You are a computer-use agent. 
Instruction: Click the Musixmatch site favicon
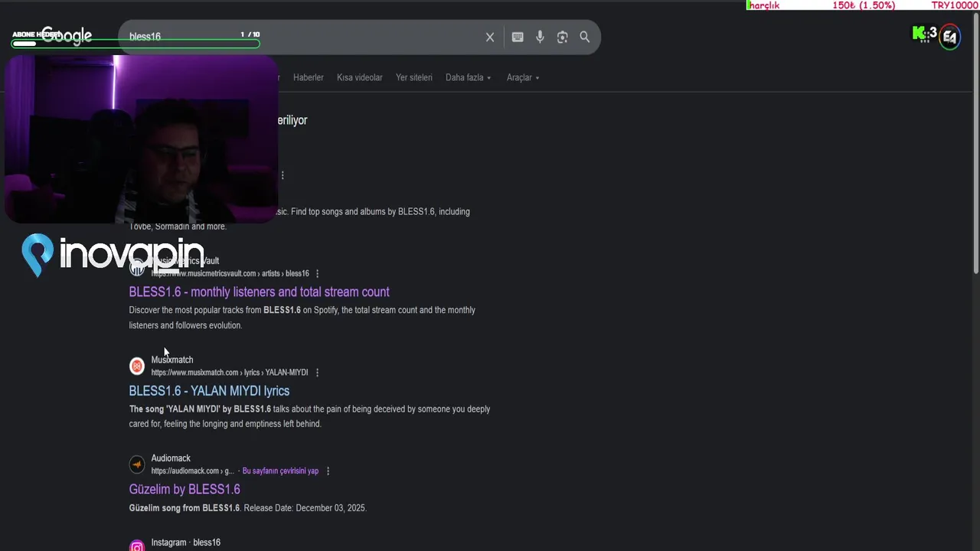click(137, 366)
